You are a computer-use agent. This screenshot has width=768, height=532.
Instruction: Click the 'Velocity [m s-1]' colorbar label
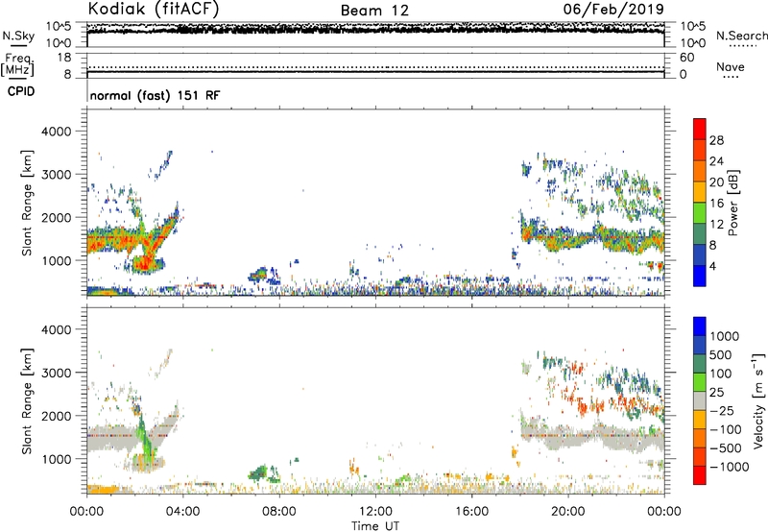[x=757, y=400]
